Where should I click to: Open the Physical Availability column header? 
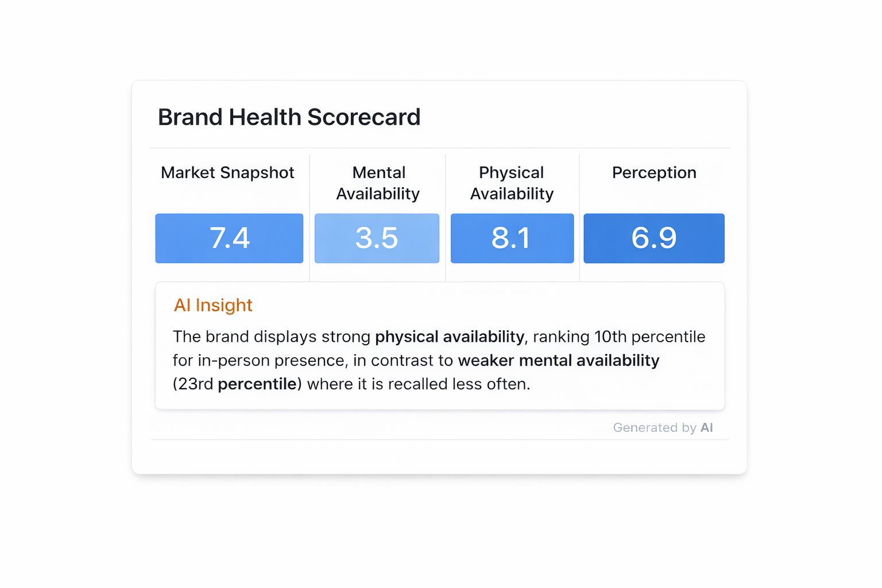tap(512, 183)
